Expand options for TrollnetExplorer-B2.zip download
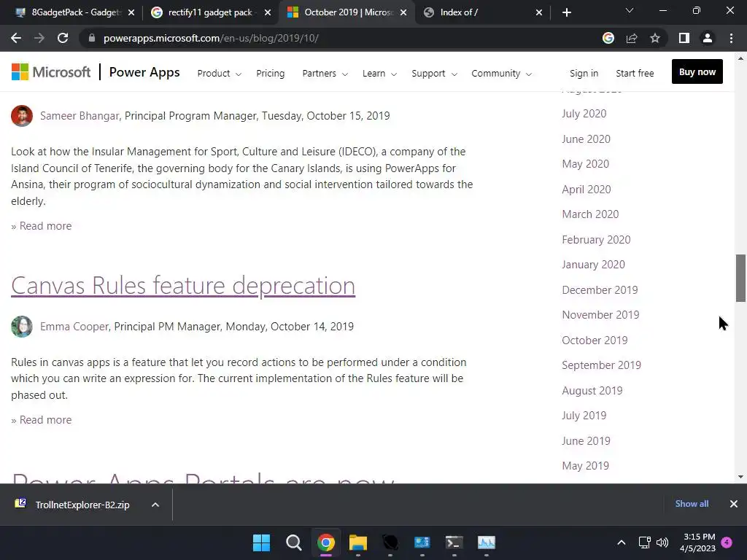This screenshot has height=560, width=747. click(155, 505)
